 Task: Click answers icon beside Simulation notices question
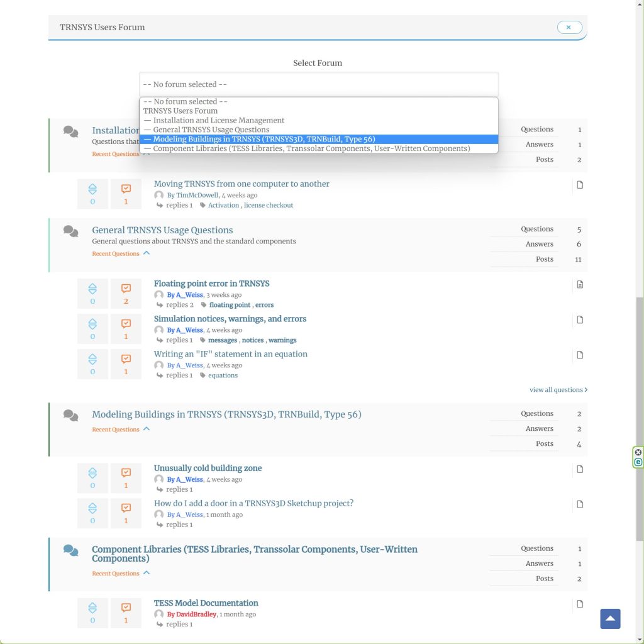126,324
